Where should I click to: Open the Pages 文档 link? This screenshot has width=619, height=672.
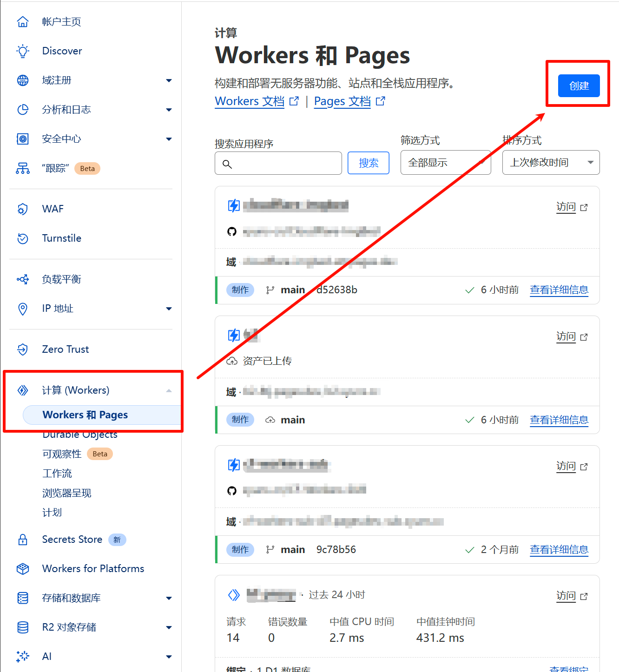point(342,101)
